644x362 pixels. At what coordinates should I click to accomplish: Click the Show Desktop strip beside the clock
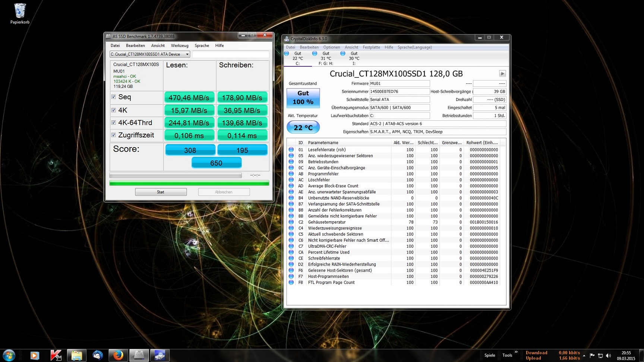coord(641,355)
